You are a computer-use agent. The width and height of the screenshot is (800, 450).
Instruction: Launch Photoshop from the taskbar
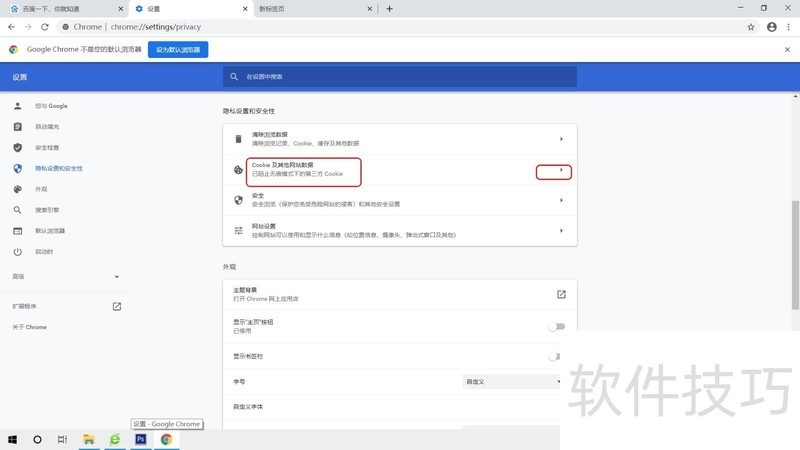point(141,439)
